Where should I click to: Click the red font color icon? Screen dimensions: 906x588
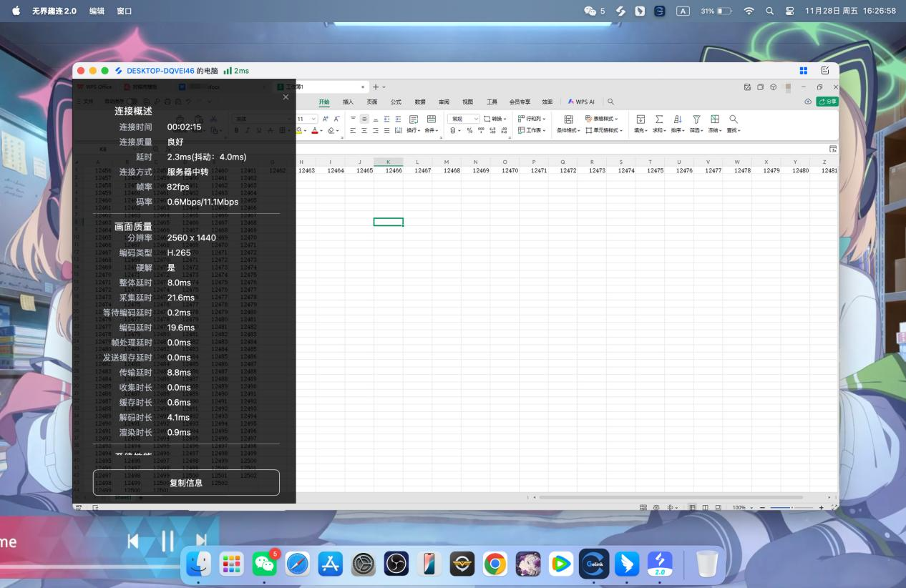[316, 131]
